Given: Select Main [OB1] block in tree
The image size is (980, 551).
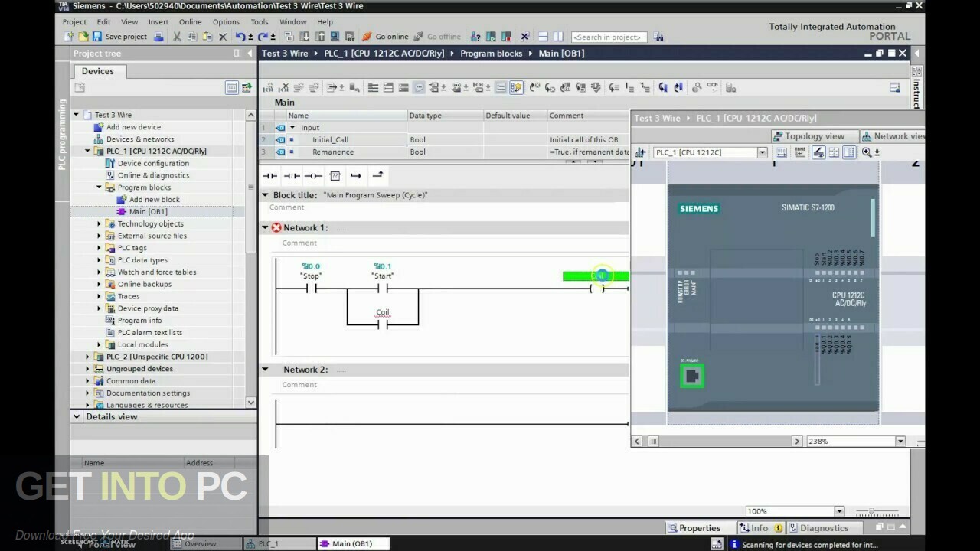Looking at the screenshot, I should [x=148, y=211].
